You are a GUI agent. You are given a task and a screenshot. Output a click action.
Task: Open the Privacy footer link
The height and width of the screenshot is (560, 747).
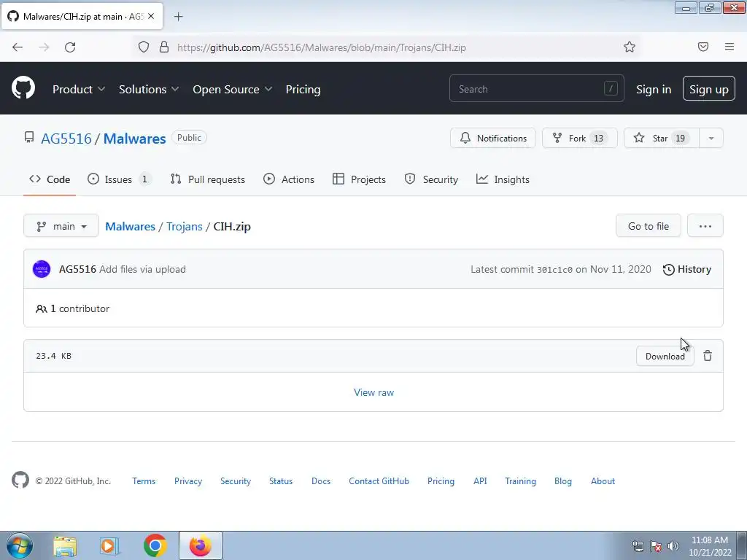click(188, 481)
